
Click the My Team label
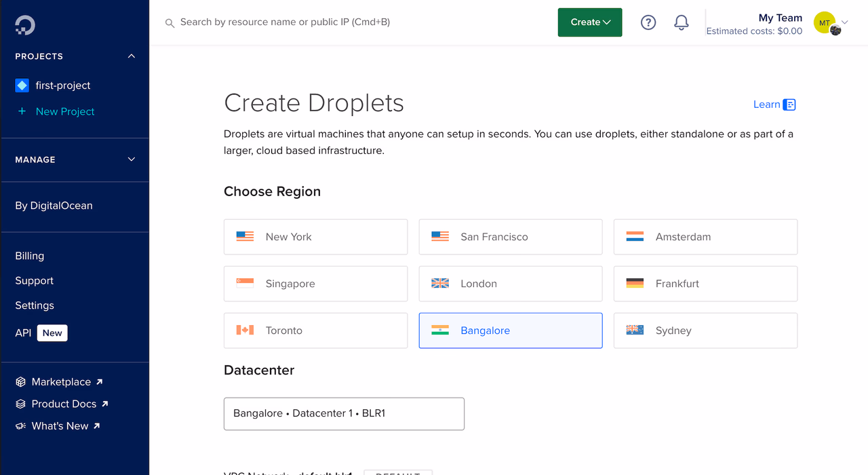coord(781,18)
